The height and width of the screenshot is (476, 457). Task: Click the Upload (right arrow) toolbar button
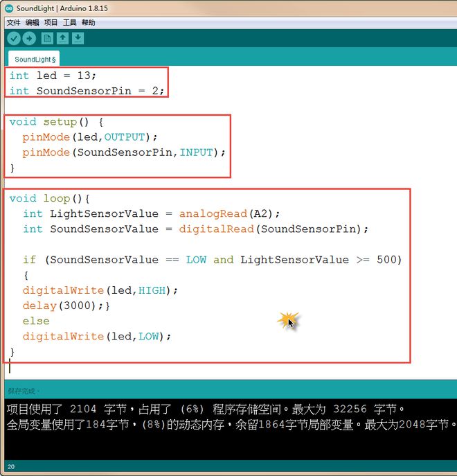point(29,38)
